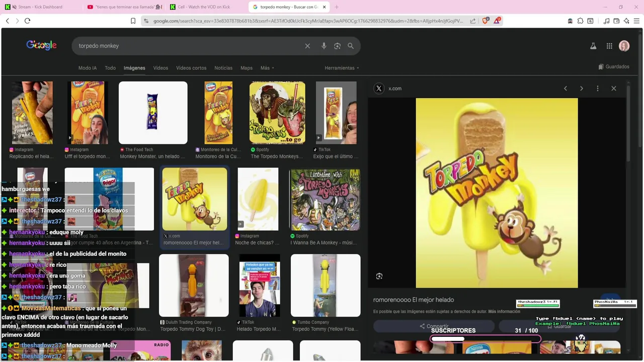Clear the search box with the X
Viewport: 644px width, 362px height.
(307, 46)
